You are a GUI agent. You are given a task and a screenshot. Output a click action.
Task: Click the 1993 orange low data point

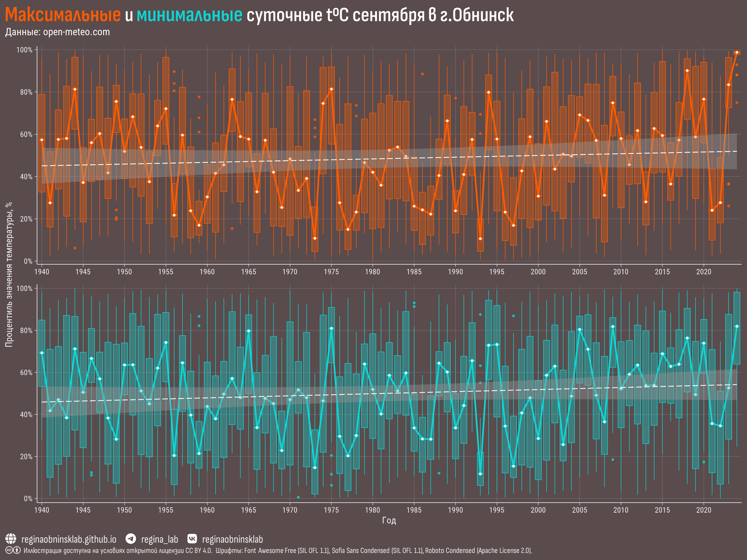click(x=480, y=239)
